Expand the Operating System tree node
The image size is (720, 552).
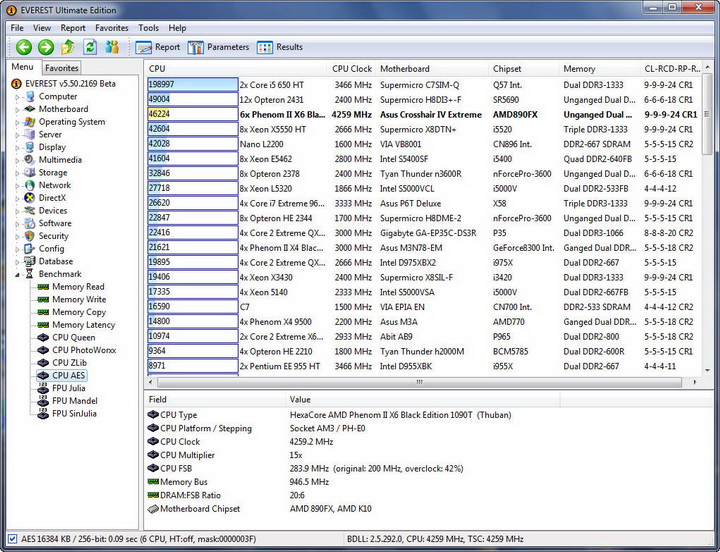(x=17, y=122)
